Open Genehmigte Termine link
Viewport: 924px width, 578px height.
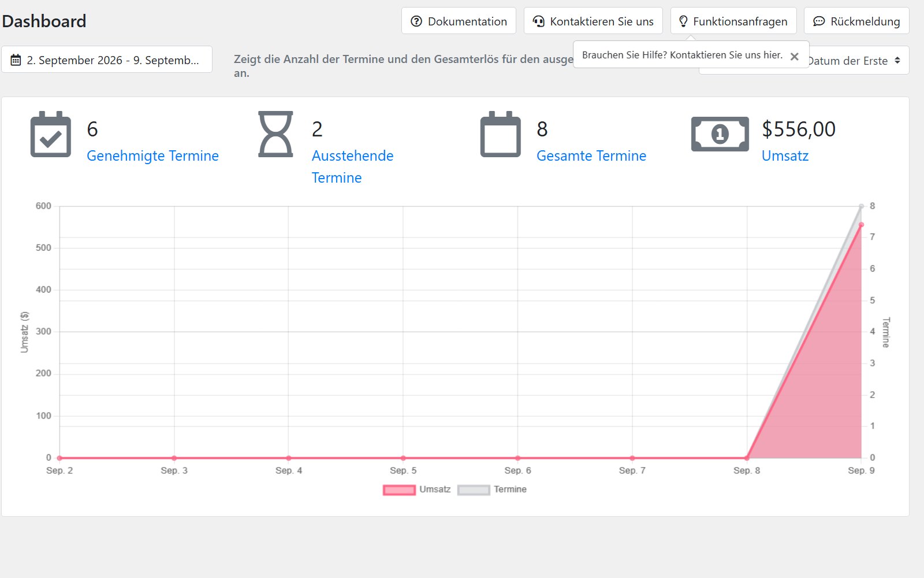pos(152,155)
